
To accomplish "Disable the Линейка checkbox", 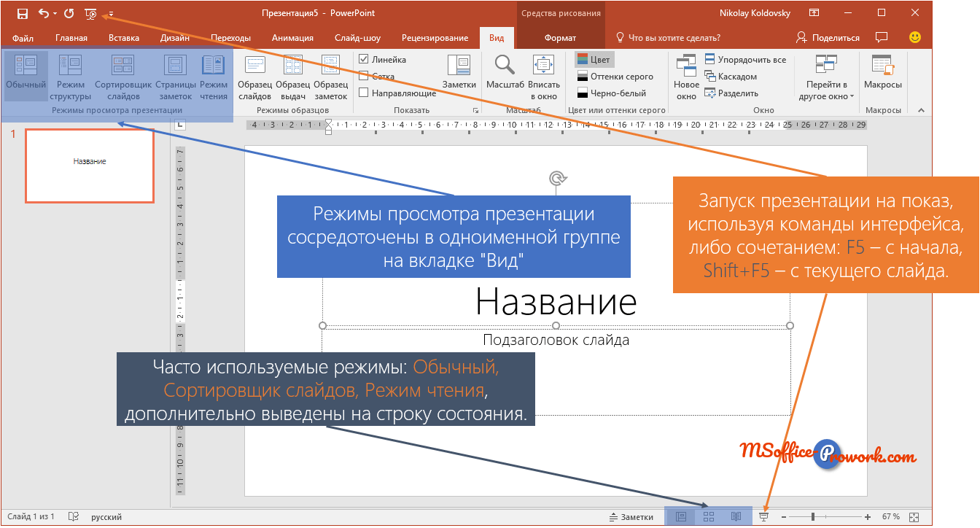I will (362, 59).
